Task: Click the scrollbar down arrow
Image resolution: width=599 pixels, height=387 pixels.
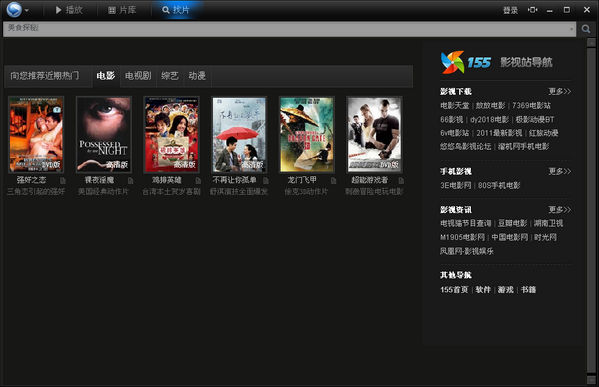Action: point(591,379)
